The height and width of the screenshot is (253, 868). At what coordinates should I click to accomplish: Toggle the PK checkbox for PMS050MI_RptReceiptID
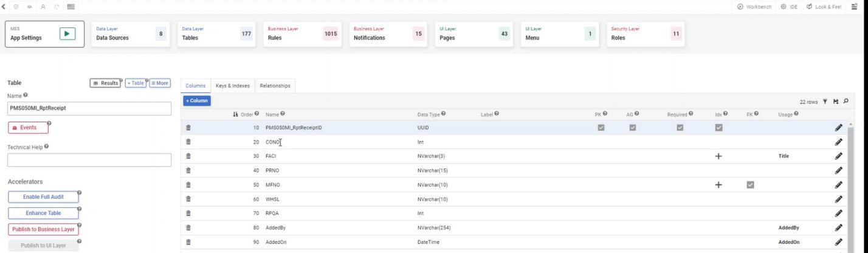pyautogui.click(x=601, y=128)
